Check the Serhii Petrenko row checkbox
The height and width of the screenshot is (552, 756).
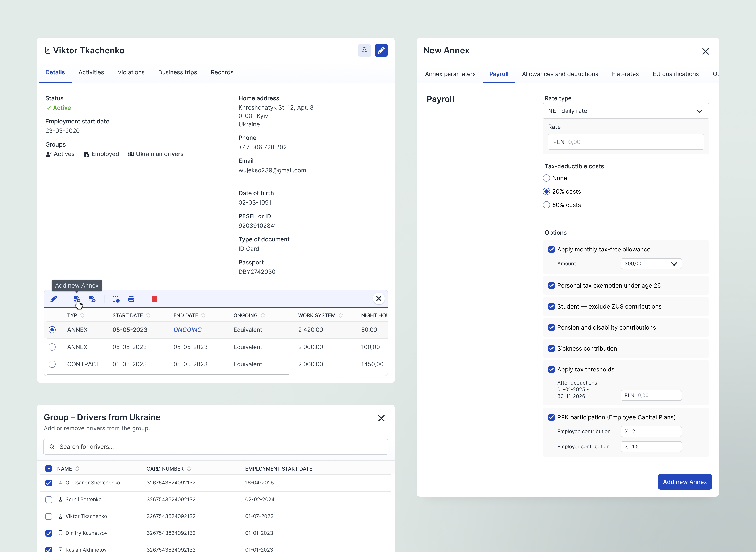click(x=49, y=500)
